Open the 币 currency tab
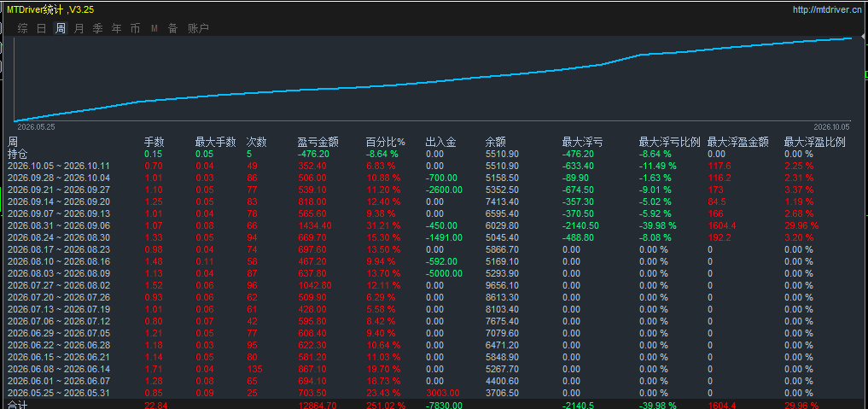Viewport: 868px width, 409px height. coord(136,28)
